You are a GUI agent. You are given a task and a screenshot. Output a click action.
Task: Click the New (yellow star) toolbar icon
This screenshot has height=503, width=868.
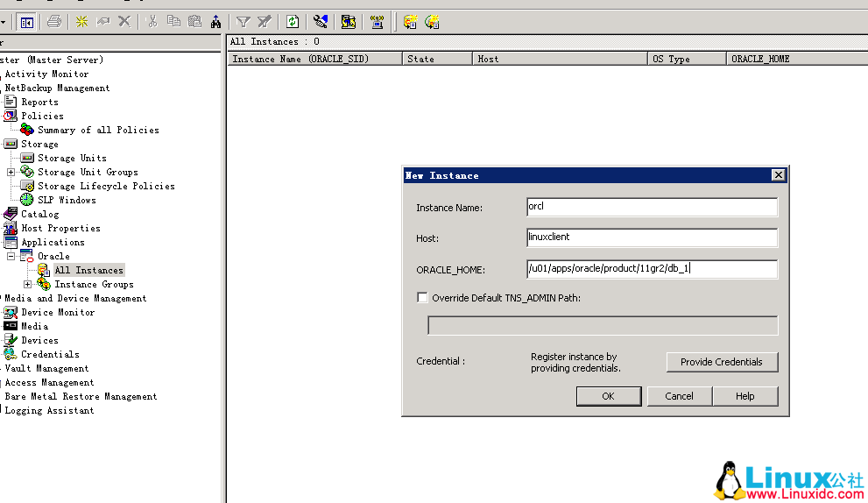click(82, 22)
